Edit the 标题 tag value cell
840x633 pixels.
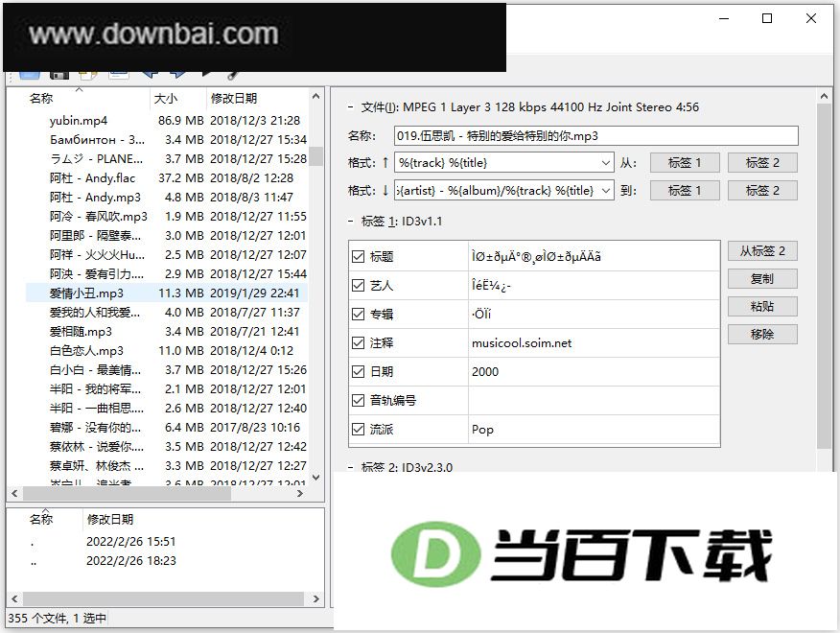click(594, 257)
